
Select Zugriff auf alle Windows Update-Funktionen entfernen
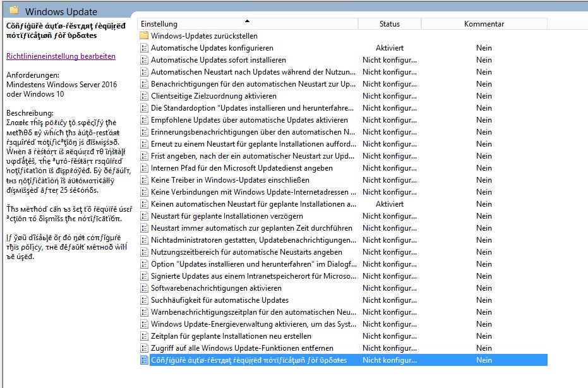(243, 348)
